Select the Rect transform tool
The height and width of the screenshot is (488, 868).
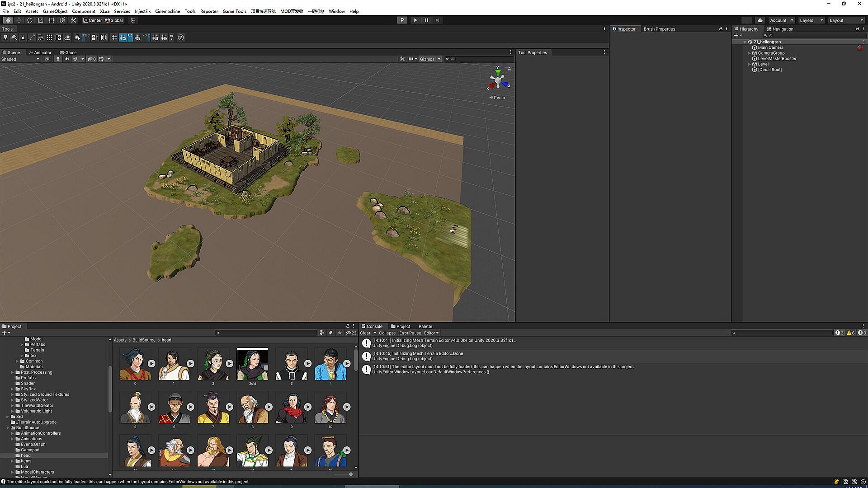click(x=52, y=20)
